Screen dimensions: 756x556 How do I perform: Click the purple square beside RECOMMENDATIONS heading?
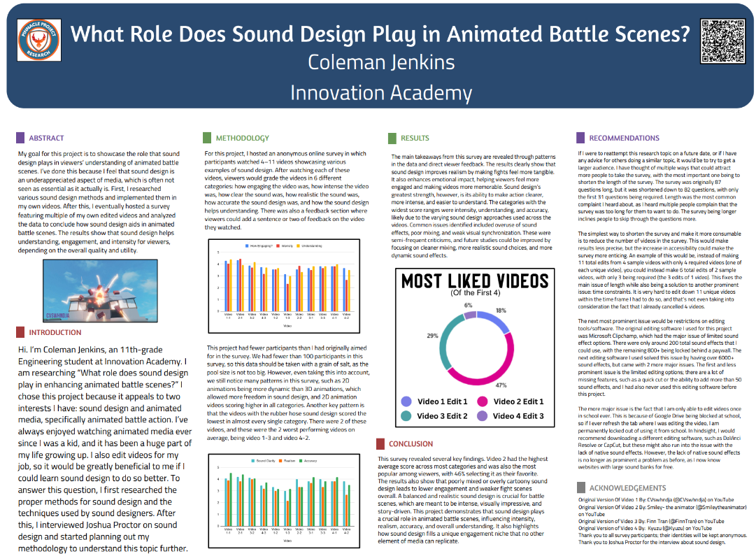(580, 138)
